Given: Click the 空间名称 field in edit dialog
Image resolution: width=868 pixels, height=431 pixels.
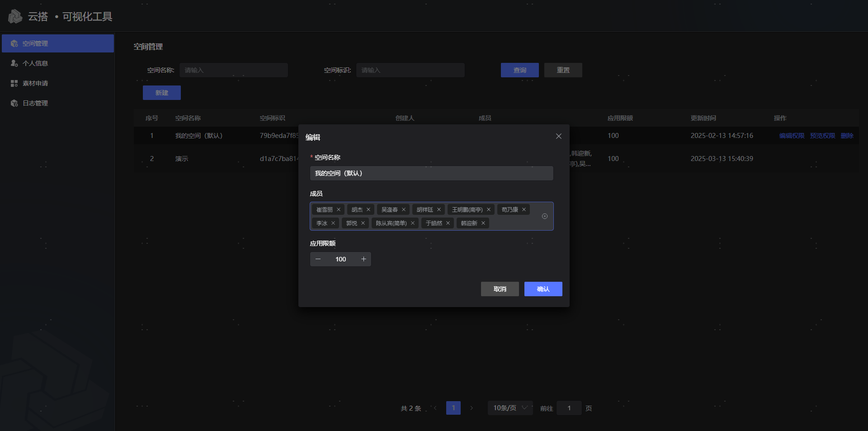Looking at the screenshot, I should point(431,174).
